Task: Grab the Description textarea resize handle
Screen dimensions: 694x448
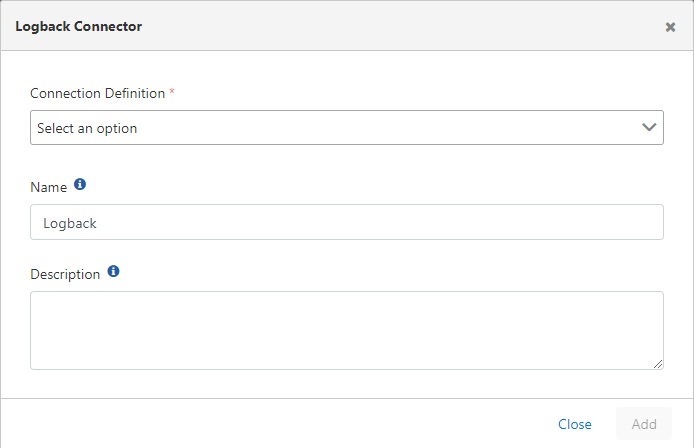Action: pyautogui.click(x=657, y=364)
